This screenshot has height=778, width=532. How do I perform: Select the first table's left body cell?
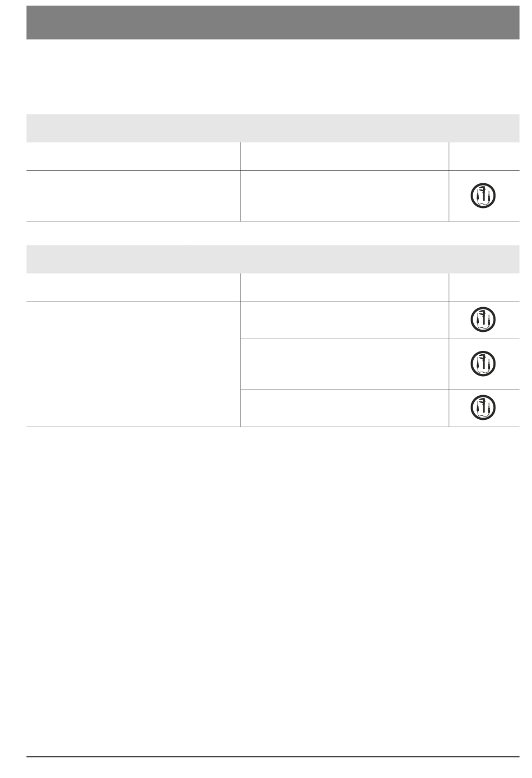point(133,196)
